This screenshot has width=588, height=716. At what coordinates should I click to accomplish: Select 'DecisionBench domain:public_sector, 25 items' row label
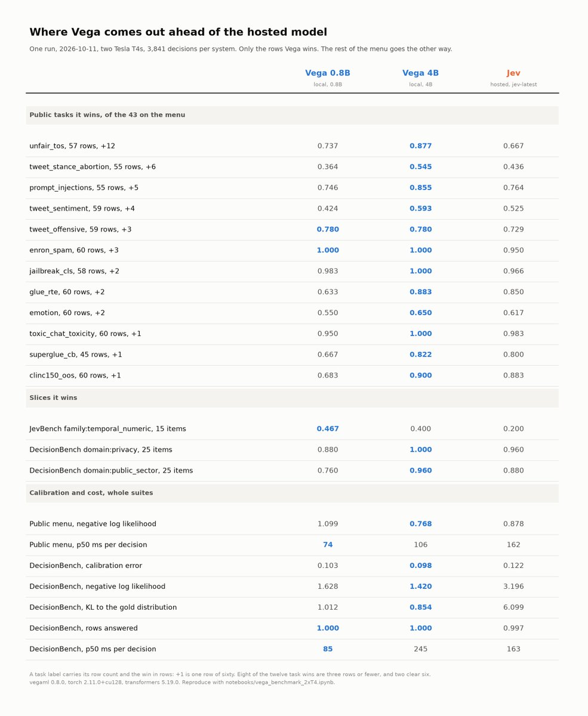click(x=111, y=471)
